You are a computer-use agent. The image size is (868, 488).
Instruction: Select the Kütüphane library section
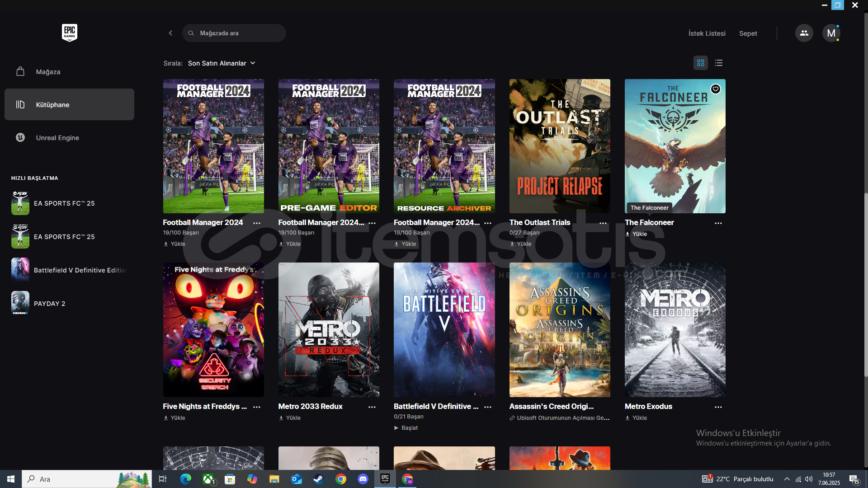(69, 104)
